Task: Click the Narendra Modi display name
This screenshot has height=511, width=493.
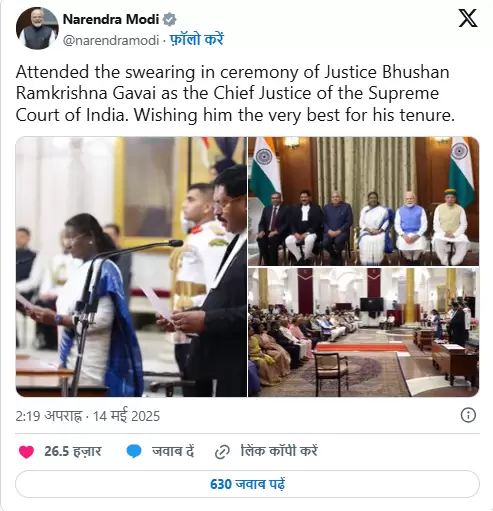Action: pos(111,19)
